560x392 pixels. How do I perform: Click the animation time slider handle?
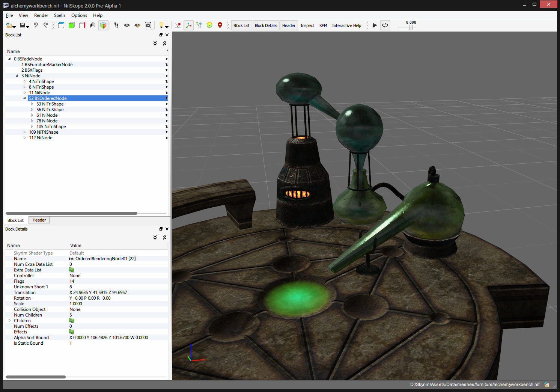click(x=411, y=27)
